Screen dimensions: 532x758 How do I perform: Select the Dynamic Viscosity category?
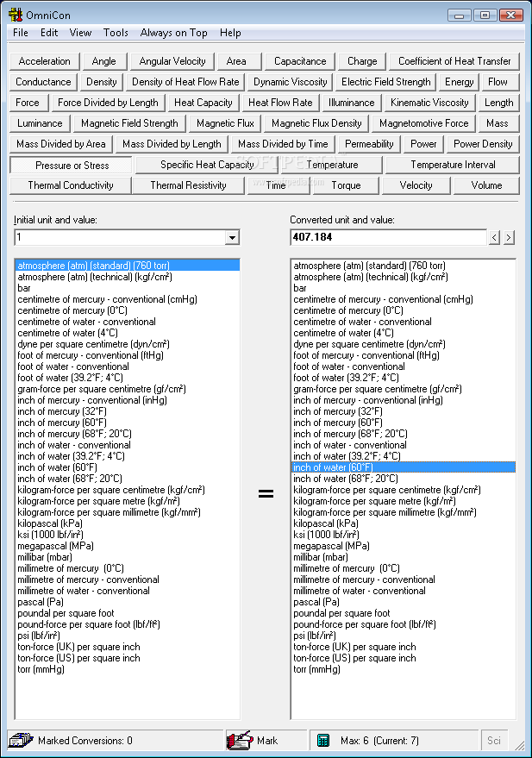(291, 82)
